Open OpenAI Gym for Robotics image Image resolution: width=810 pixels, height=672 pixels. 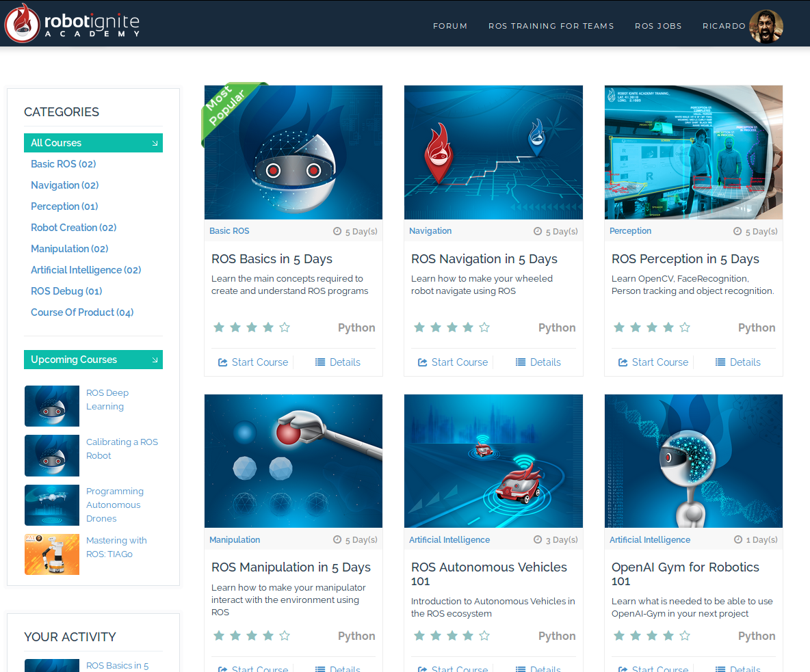pyautogui.click(x=694, y=461)
